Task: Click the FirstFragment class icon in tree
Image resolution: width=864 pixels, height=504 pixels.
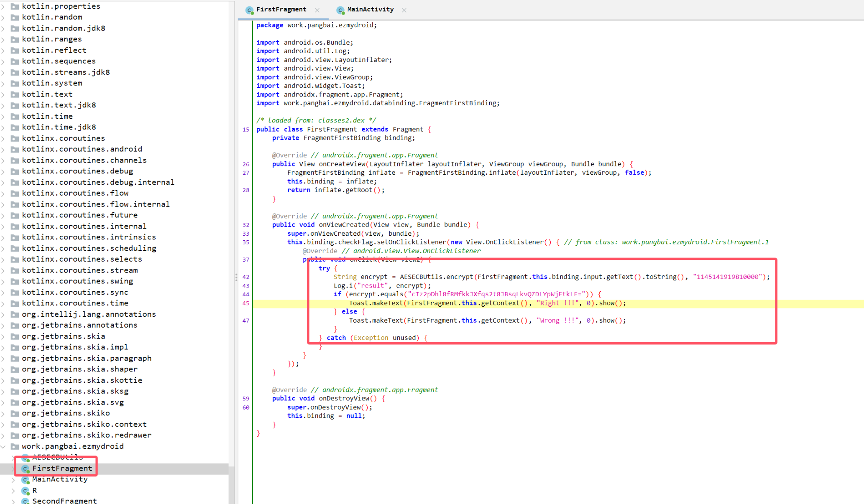Action: (26, 468)
